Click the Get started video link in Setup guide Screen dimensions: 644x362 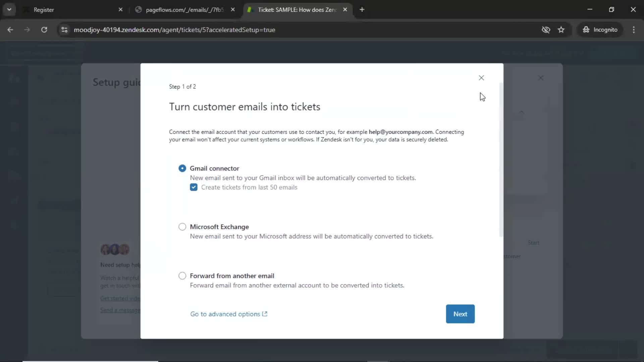click(120, 298)
